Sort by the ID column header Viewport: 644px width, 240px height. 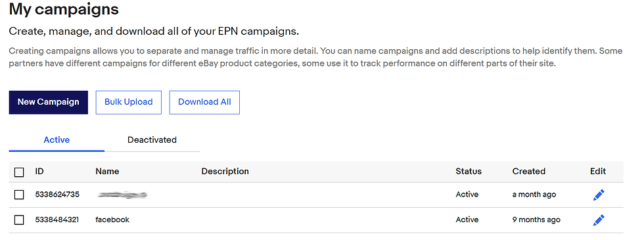[x=39, y=172]
